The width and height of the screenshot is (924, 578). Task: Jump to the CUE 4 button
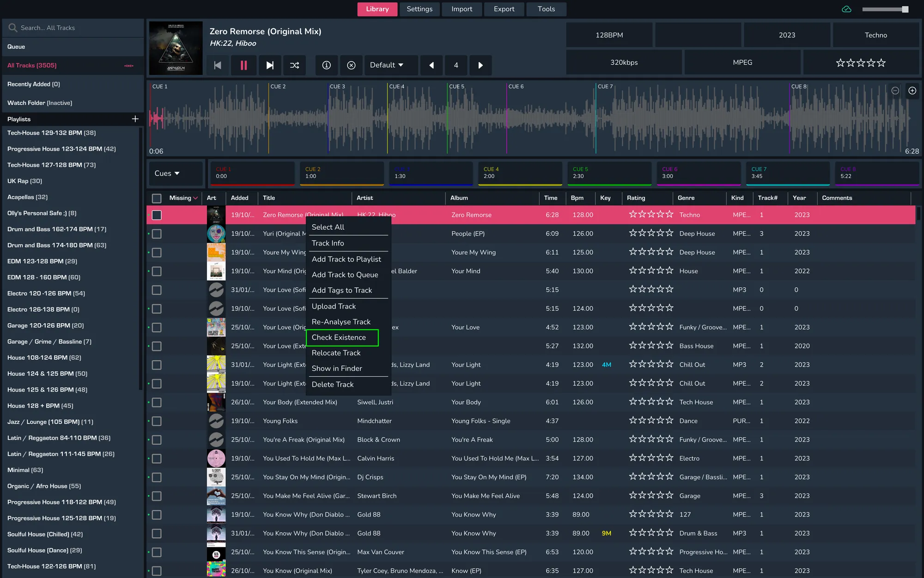click(519, 173)
